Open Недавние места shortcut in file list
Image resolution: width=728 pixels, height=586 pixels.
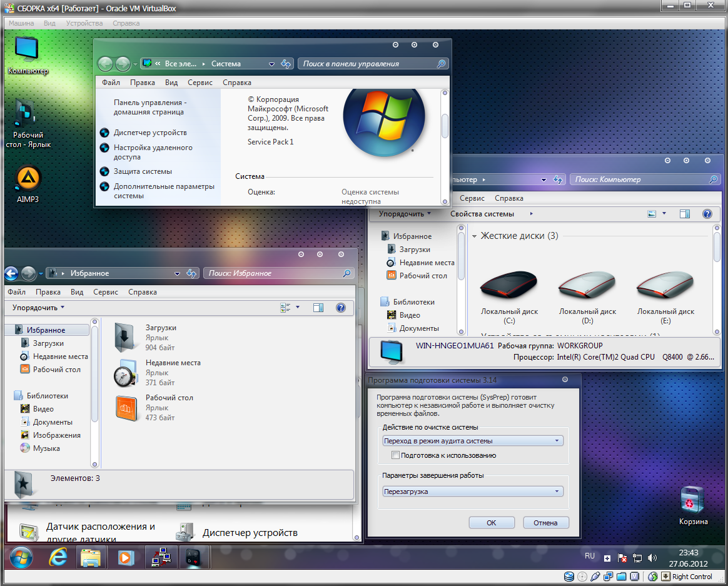158,372
